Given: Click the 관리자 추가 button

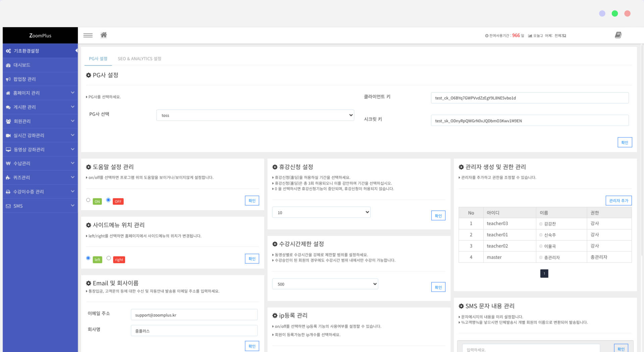Looking at the screenshot, I should click(618, 200).
